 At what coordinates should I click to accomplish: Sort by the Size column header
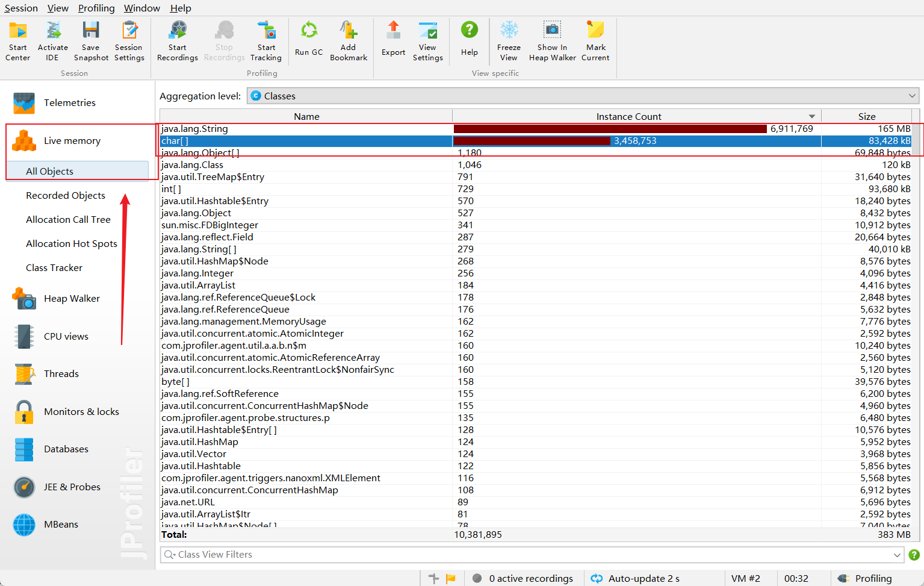click(867, 117)
